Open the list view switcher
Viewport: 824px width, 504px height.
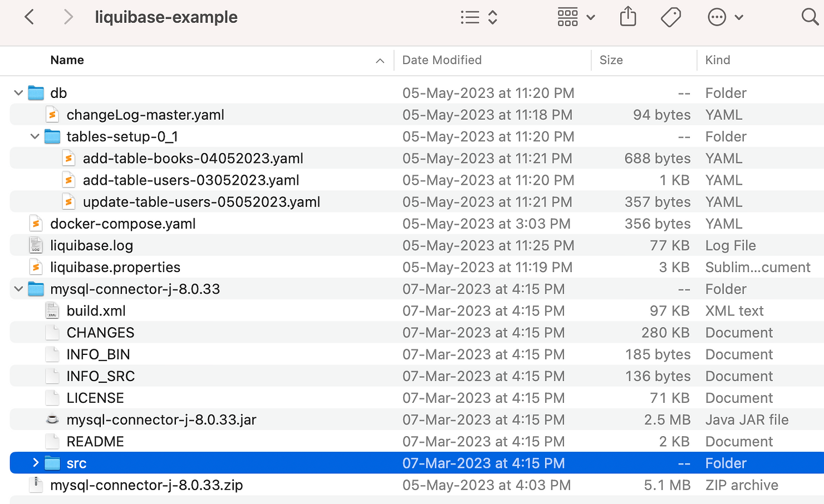478,17
